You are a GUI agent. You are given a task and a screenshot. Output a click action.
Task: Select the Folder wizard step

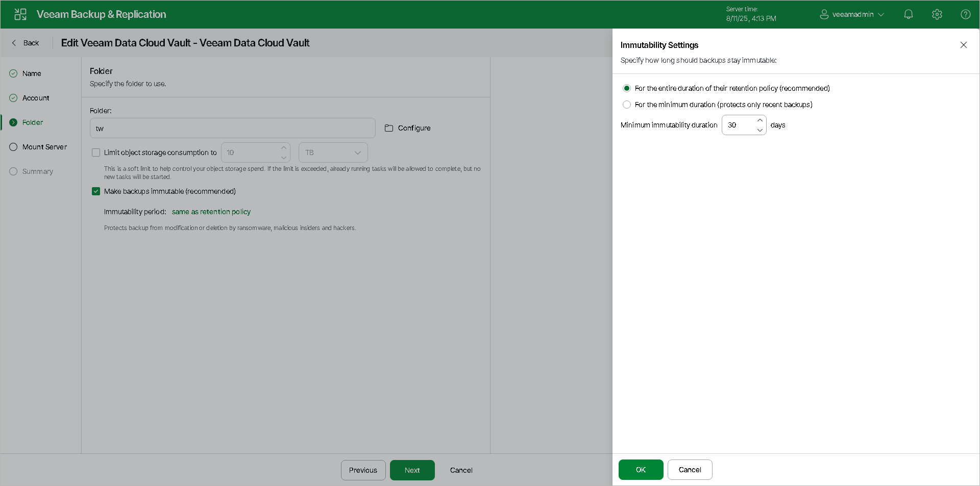pyautogui.click(x=33, y=122)
